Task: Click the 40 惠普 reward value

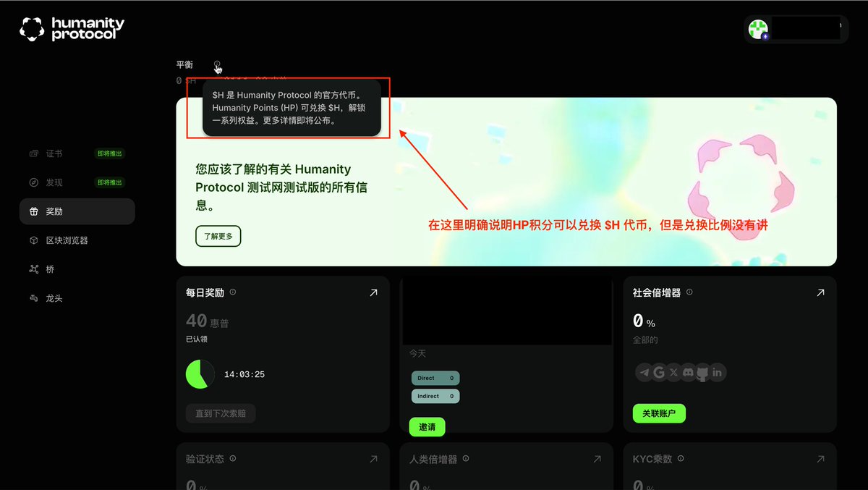Action: [208, 321]
